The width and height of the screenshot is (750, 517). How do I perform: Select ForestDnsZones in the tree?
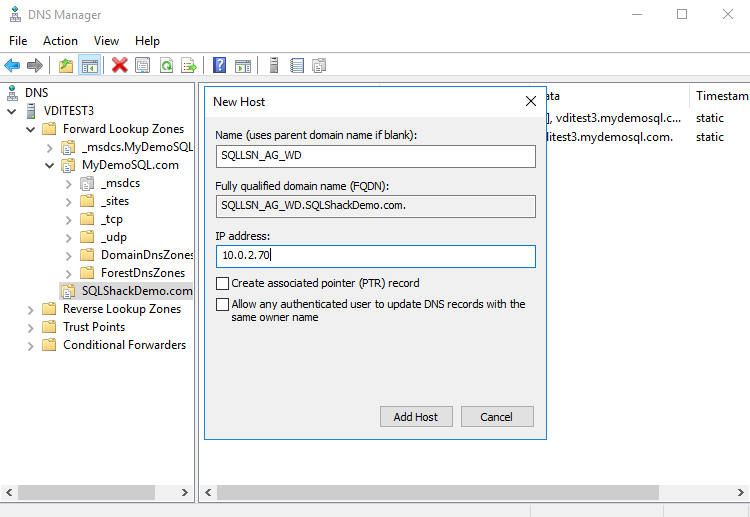point(143,273)
